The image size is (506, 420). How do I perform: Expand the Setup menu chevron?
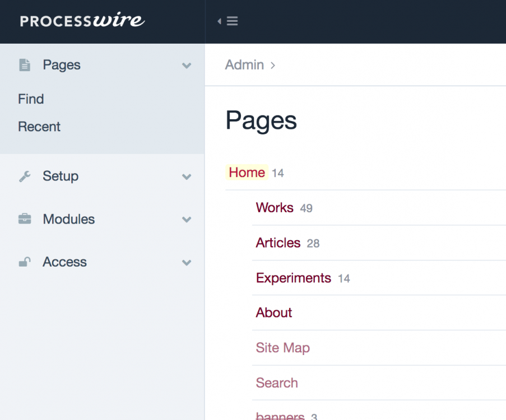tap(187, 176)
